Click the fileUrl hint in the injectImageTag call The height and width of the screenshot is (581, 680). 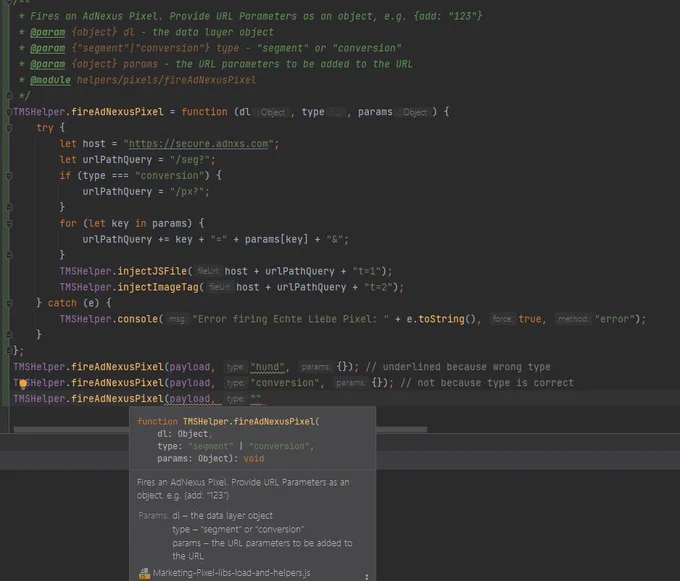(220, 287)
